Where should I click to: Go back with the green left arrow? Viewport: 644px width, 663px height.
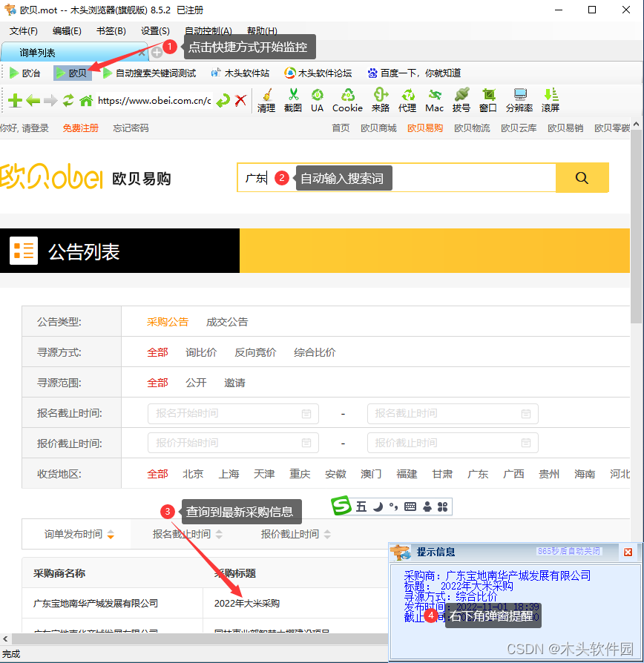pos(33,101)
